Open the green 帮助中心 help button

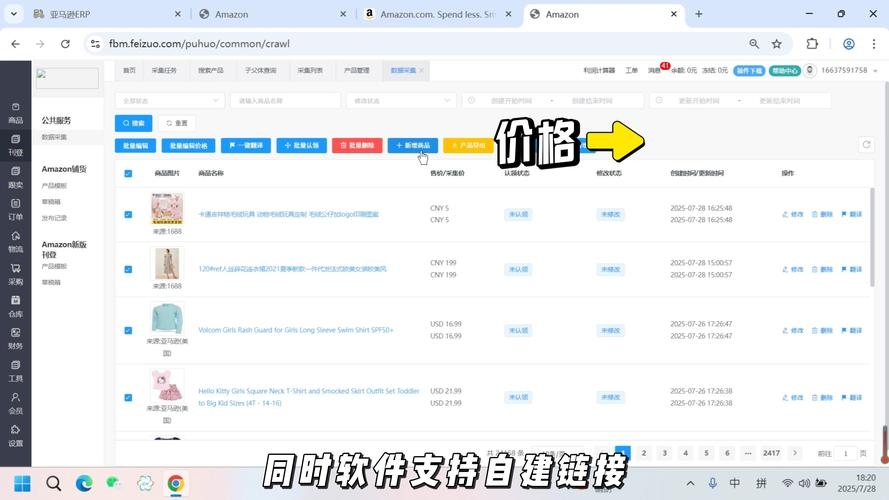[785, 70]
